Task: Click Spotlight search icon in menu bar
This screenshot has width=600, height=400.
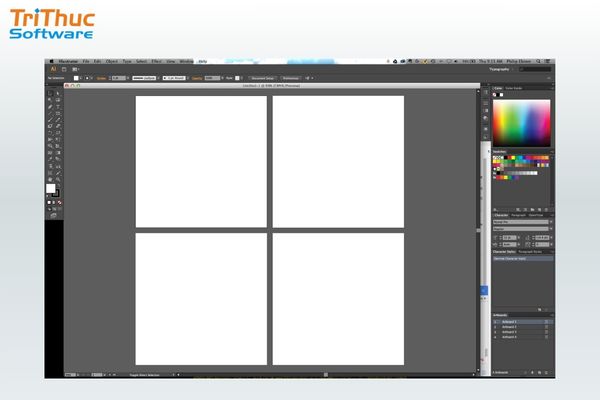Action: pos(538,61)
